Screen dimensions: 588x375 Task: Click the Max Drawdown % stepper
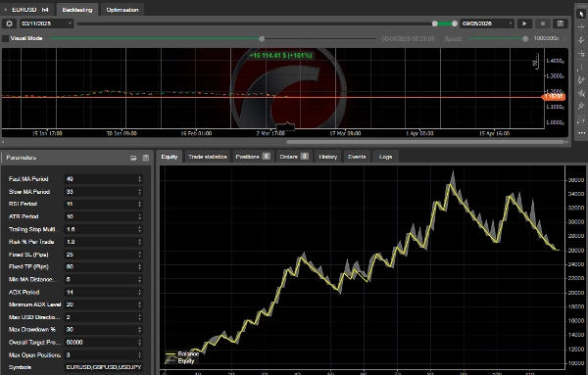tap(139, 330)
